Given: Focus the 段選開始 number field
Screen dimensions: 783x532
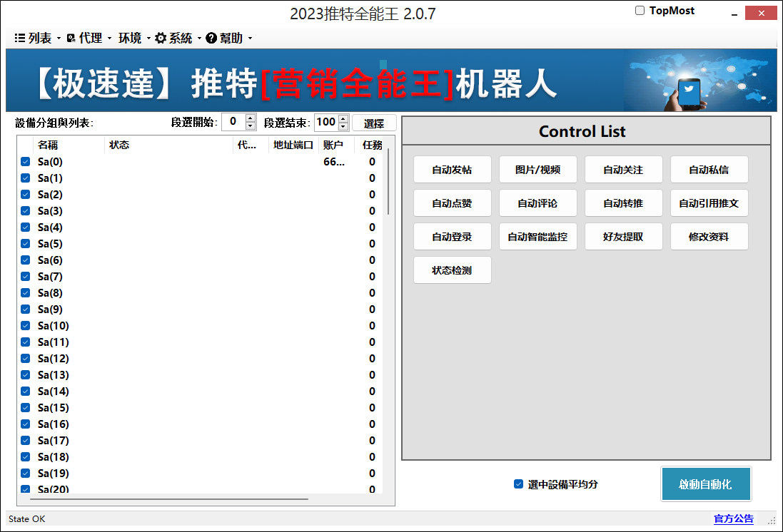Looking at the screenshot, I should 233,122.
